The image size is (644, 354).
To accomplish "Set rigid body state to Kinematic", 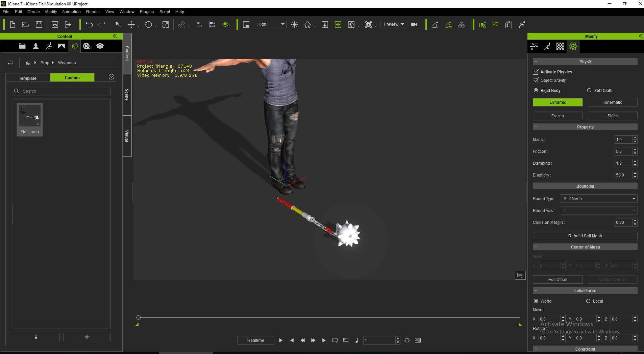I will coord(613,102).
